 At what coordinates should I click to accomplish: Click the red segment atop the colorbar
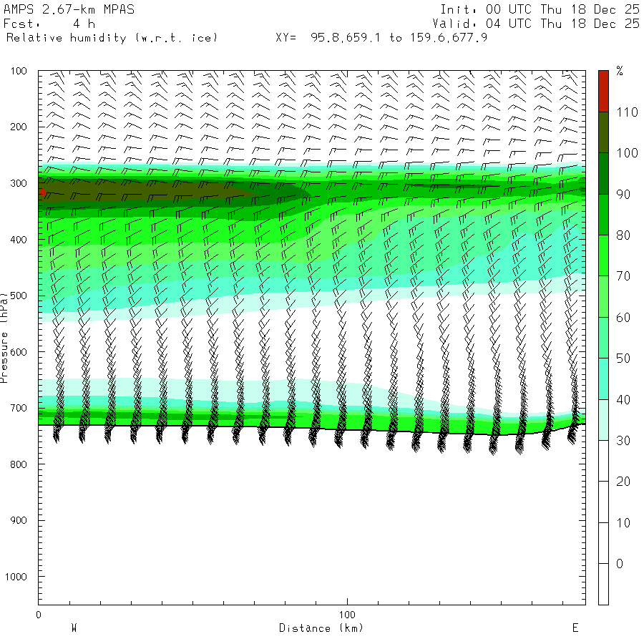click(x=603, y=91)
